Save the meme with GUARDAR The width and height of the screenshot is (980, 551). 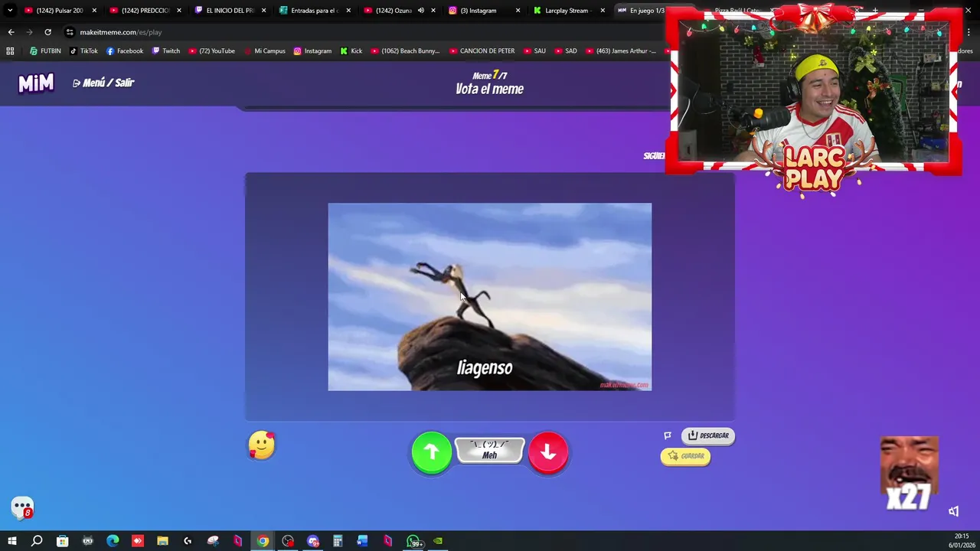685,456
